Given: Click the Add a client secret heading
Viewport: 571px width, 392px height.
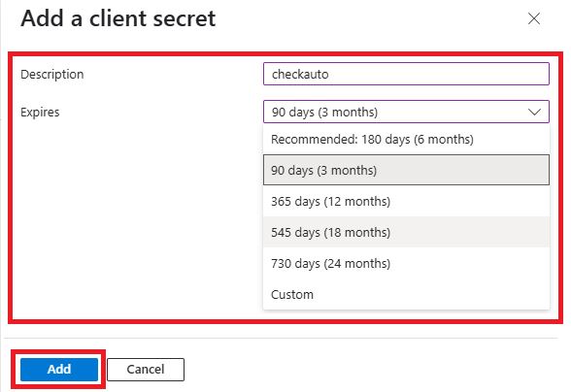Looking at the screenshot, I should click(118, 18).
